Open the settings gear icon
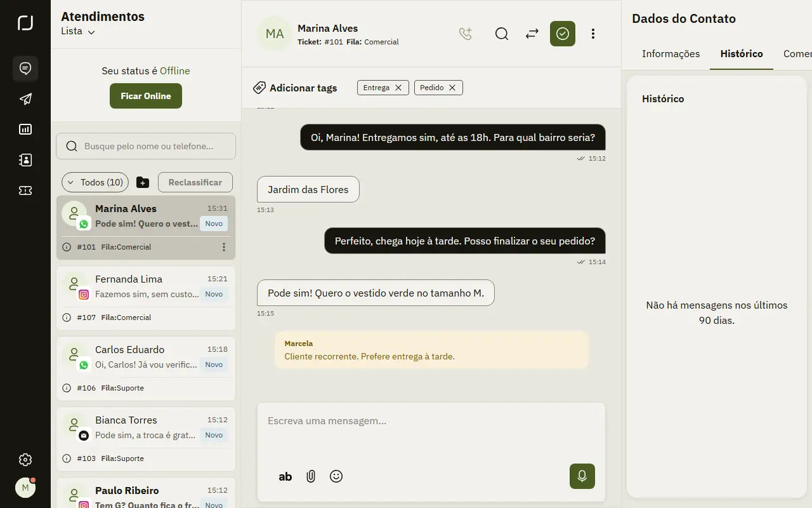Image resolution: width=812 pixels, height=508 pixels. pyautogui.click(x=25, y=460)
